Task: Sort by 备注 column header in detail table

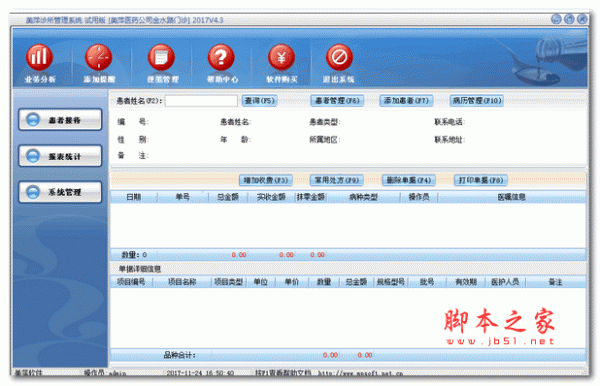Action: pos(555,282)
